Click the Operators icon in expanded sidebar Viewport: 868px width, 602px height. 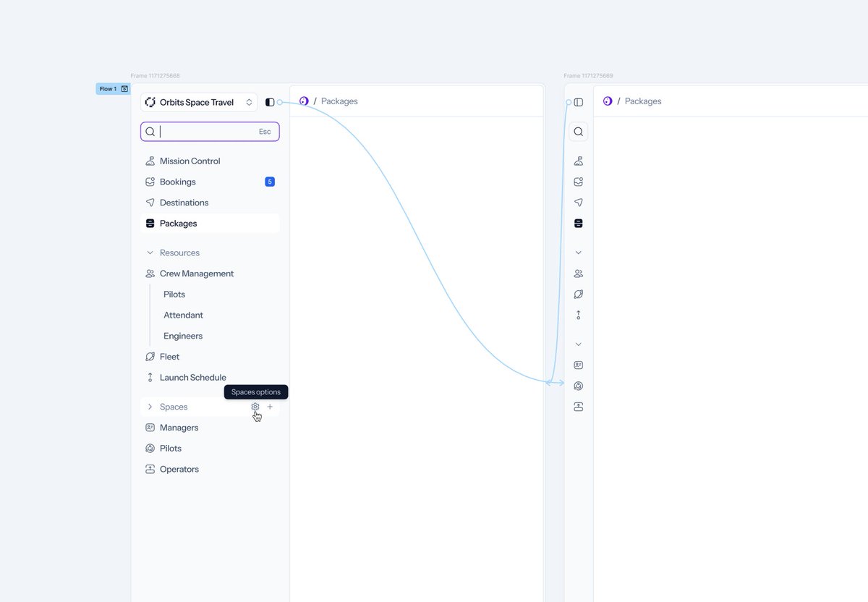(x=150, y=469)
